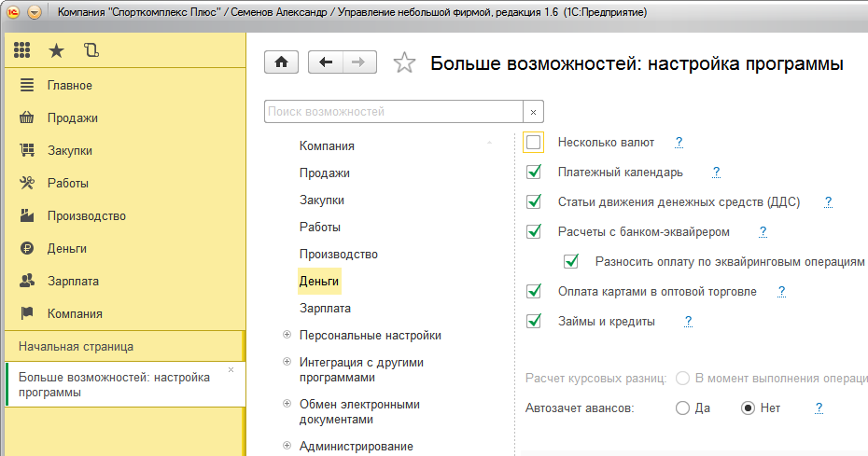Clear the search field with the x icon
This screenshot has width=868, height=456.
534,112
